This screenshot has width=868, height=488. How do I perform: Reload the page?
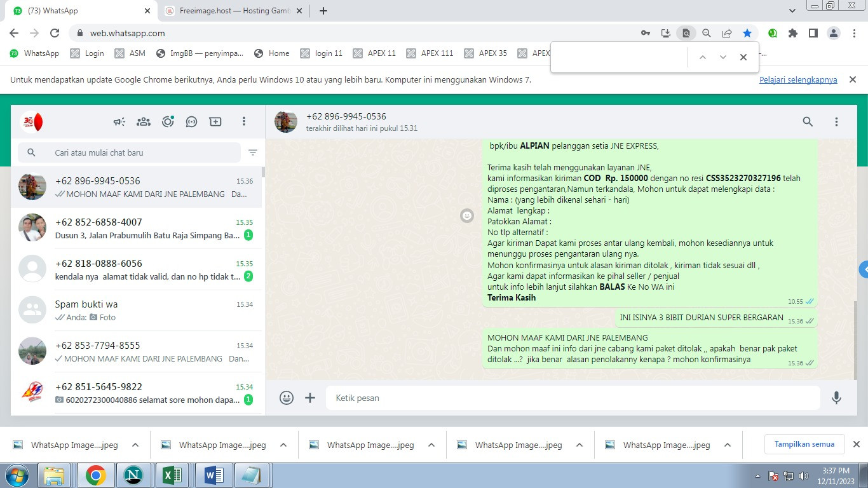[x=55, y=33]
